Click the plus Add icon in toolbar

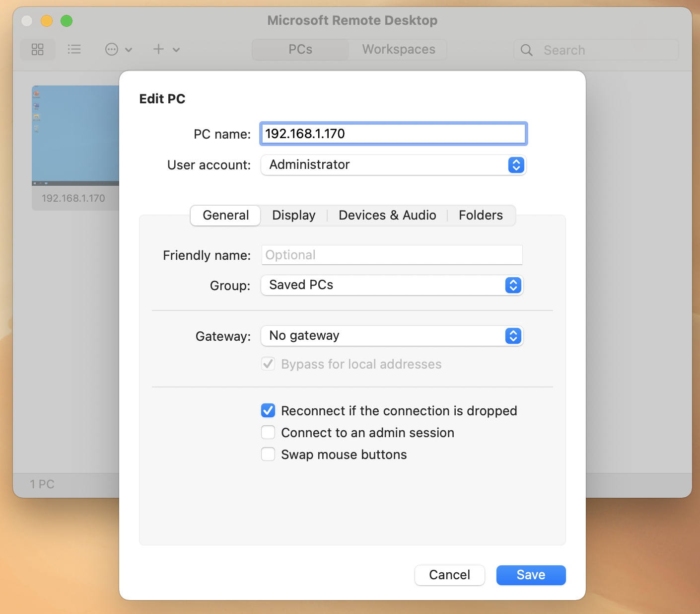coord(158,49)
